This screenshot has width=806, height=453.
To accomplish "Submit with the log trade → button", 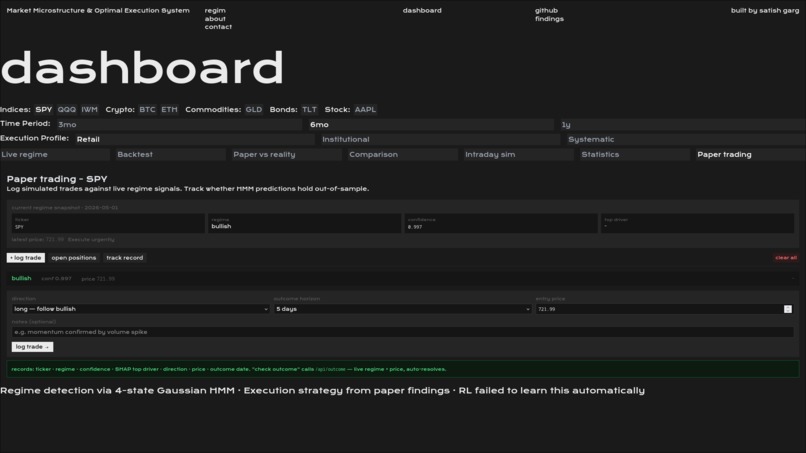I will [32, 347].
